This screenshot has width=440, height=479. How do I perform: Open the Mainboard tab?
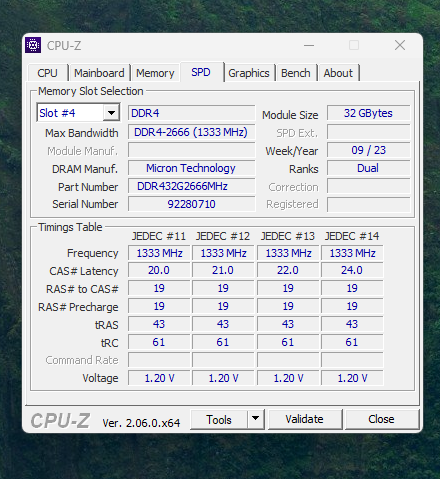pyautogui.click(x=99, y=73)
